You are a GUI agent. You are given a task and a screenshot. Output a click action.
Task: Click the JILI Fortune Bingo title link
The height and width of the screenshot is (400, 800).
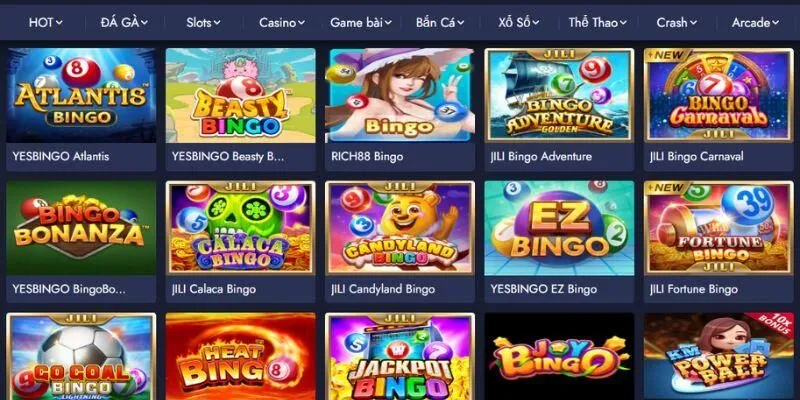693,289
